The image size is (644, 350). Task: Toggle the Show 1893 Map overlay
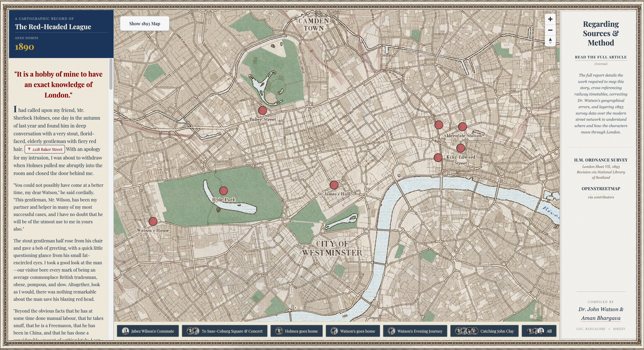[144, 24]
